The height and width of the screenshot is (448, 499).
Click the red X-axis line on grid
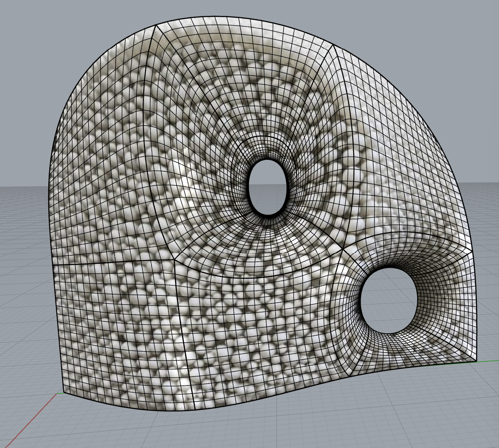tap(30, 420)
